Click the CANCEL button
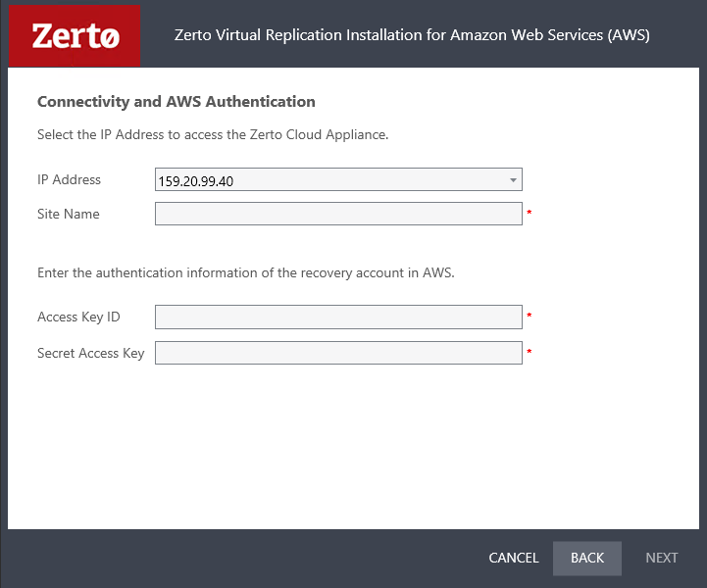The width and height of the screenshot is (707, 588). (x=514, y=558)
